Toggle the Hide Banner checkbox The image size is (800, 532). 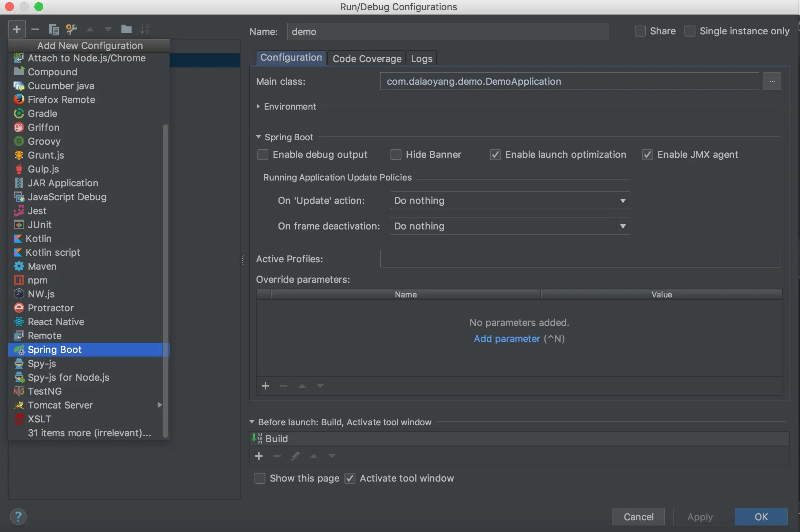(396, 155)
